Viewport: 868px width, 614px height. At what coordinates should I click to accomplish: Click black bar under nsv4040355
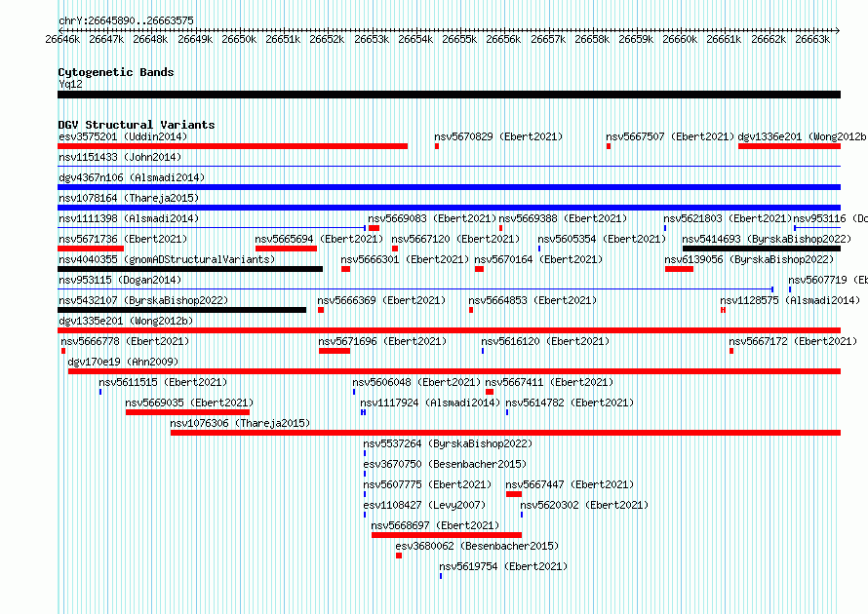[x=190, y=269]
